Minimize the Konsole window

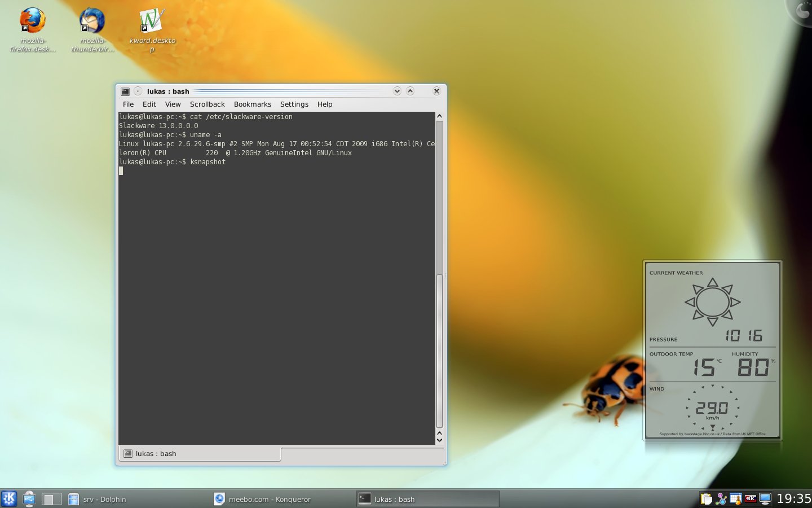397,91
